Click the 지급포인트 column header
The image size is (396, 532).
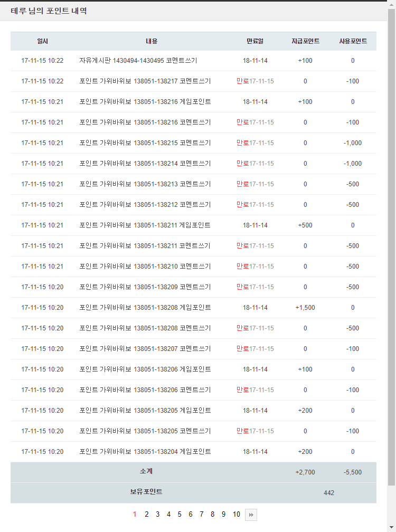[x=305, y=41]
